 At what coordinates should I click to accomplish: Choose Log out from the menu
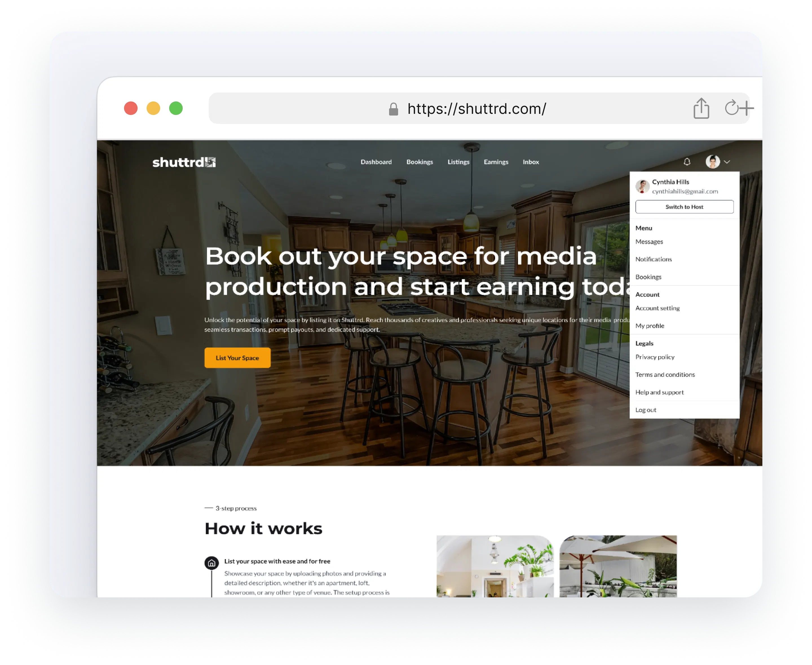click(x=646, y=409)
